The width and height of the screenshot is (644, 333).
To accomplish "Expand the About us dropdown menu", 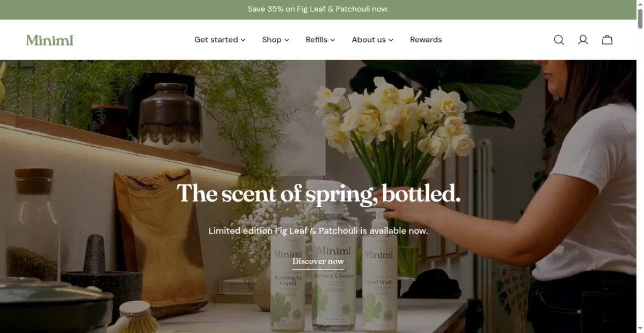I will (372, 40).
